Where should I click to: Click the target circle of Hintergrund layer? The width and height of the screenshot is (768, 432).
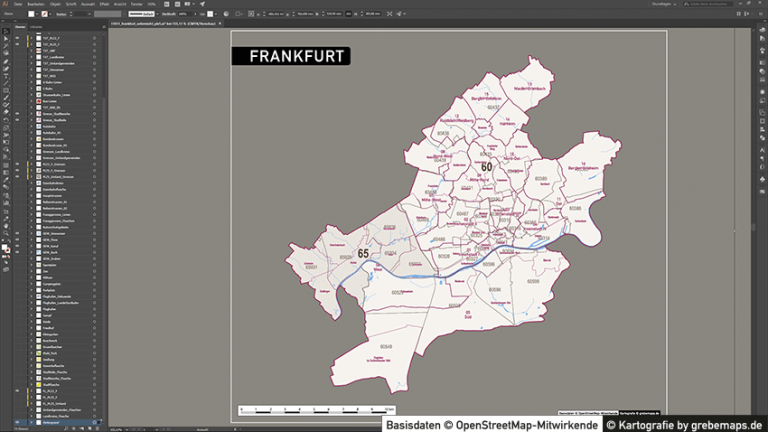95,422
